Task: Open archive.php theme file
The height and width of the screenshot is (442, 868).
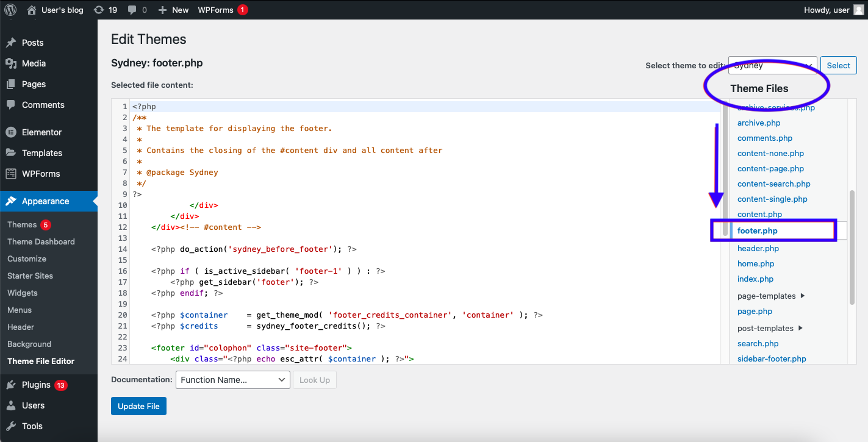Action: pos(759,123)
